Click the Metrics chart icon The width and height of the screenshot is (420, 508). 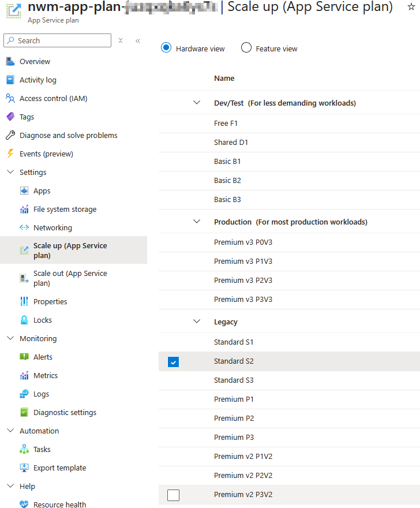tap(24, 375)
